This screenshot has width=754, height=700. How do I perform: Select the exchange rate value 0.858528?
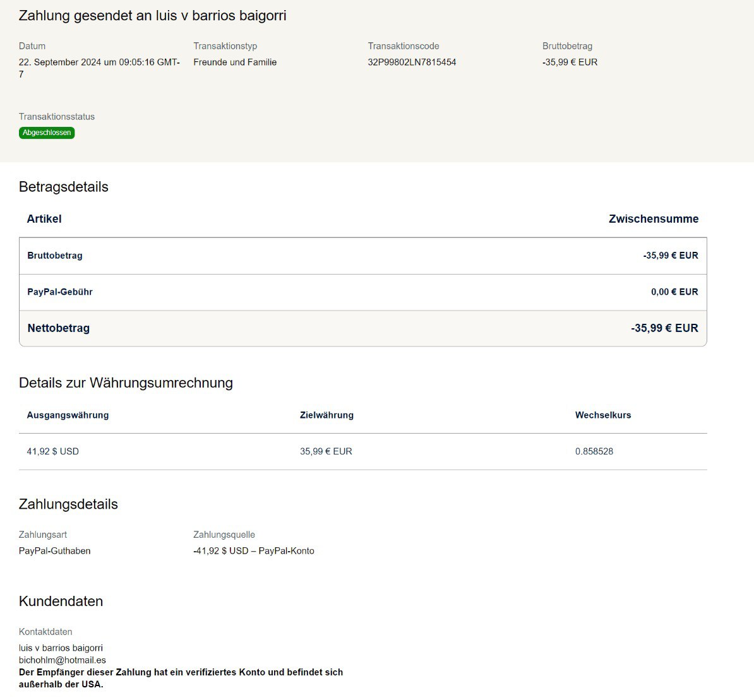tap(594, 451)
